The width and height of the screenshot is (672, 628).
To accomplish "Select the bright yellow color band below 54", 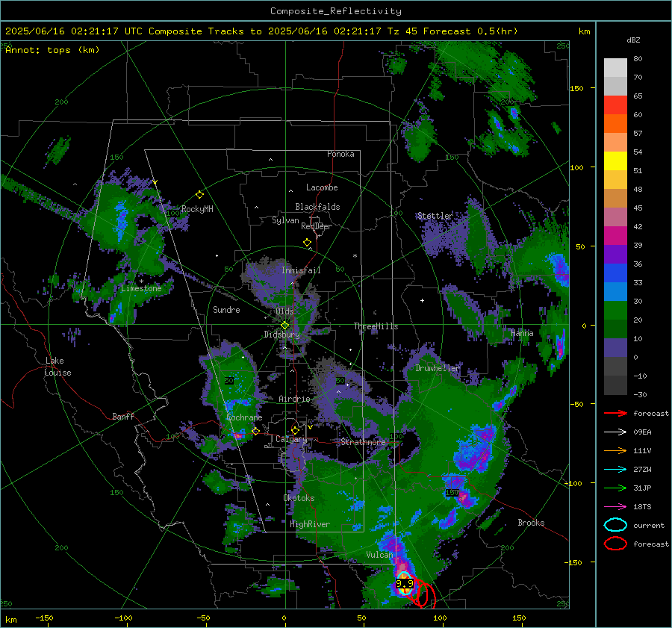I will click(x=615, y=161).
